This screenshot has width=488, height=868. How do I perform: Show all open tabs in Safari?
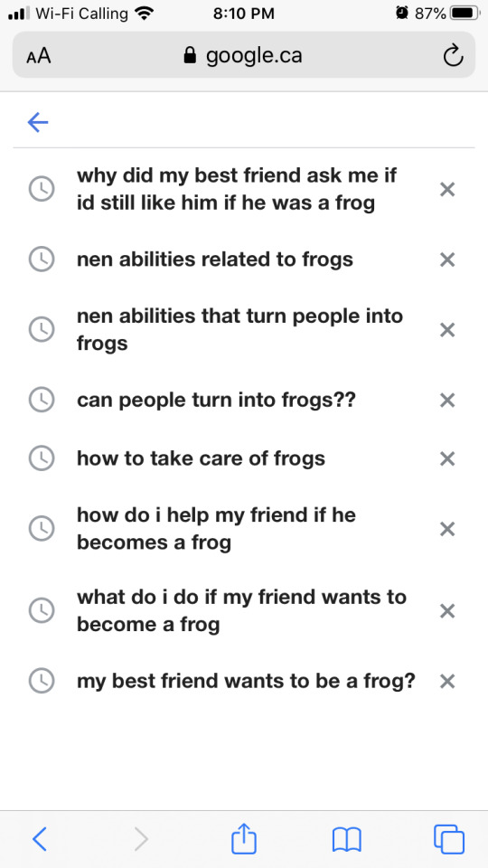coord(449,839)
